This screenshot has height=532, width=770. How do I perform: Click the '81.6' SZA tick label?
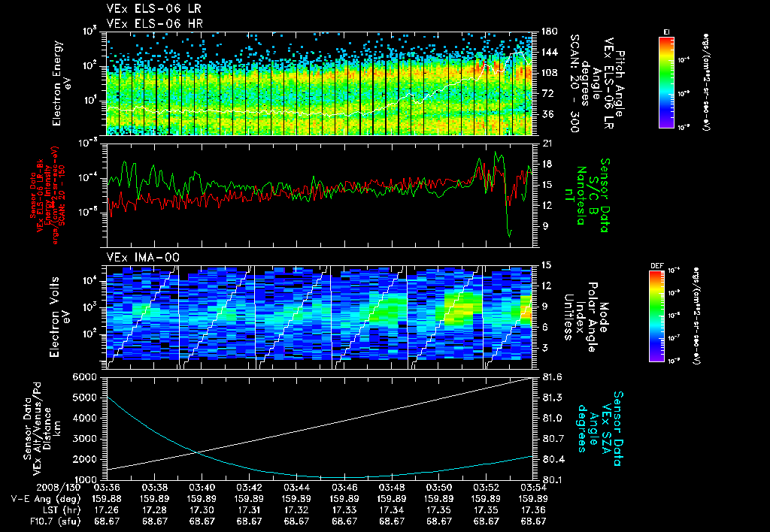pyautogui.click(x=553, y=377)
